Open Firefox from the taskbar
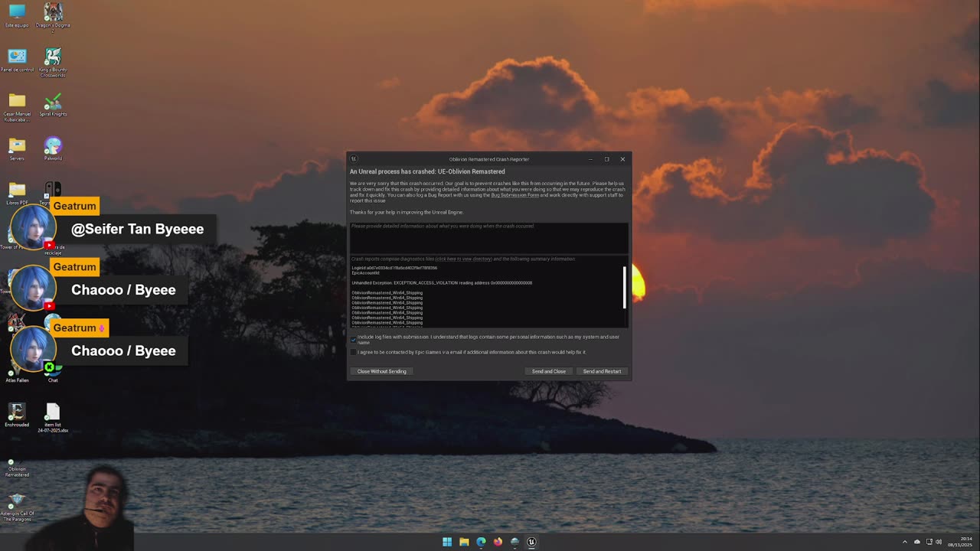This screenshot has height=551, width=980. coord(498,542)
